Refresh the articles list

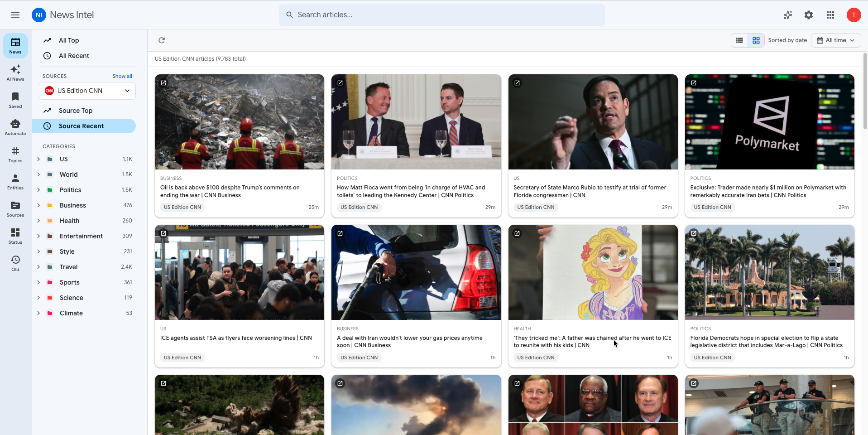click(x=162, y=40)
